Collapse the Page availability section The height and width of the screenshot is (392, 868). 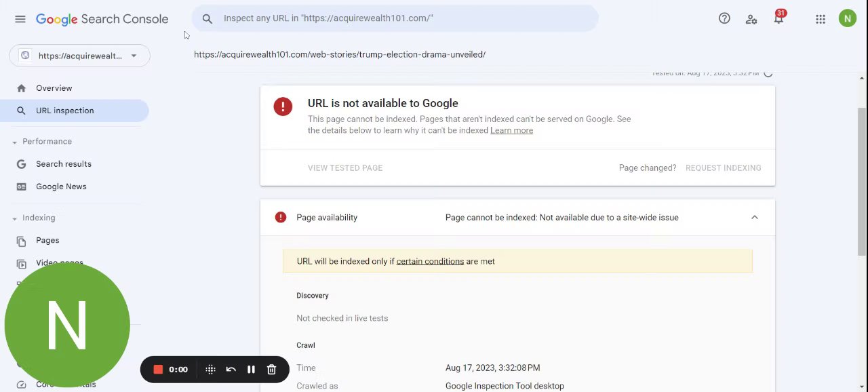[754, 218]
